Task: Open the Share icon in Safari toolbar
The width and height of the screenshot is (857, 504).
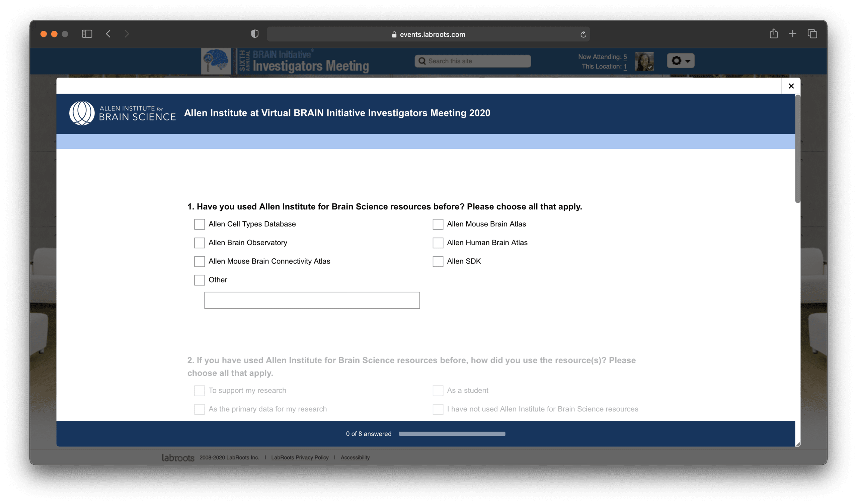Action: tap(773, 33)
